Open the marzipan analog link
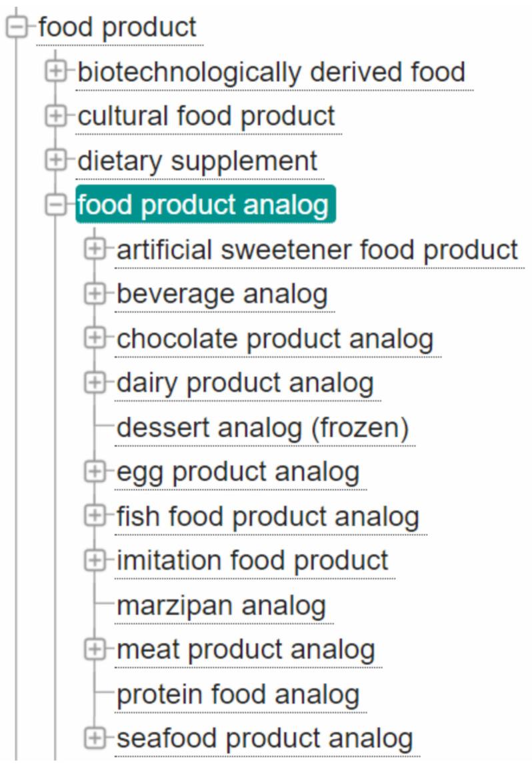532x767 pixels. pyautogui.click(x=221, y=606)
